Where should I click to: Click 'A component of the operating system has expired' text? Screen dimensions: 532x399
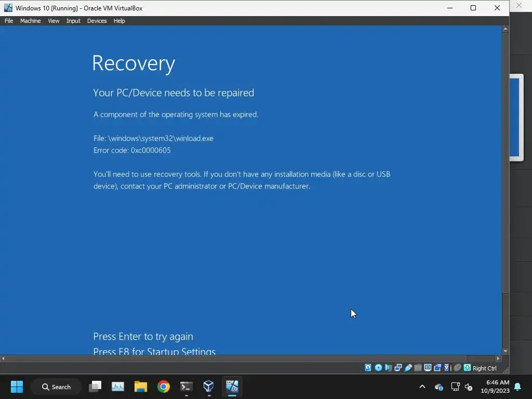pyautogui.click(x=176, y=114)
